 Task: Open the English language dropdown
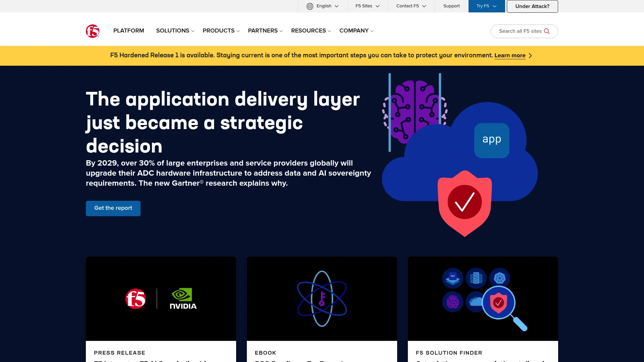coord(322,6)
